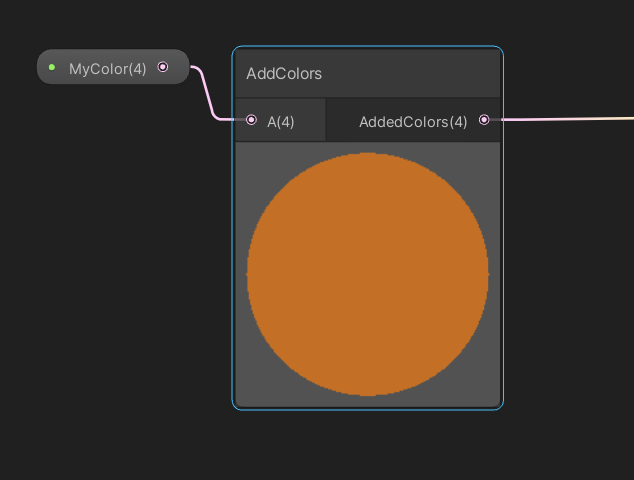Click empty canvas below the MyColor node
This screenshot has height=480, width=634.
pyautogui.click(x=113, y=243)
